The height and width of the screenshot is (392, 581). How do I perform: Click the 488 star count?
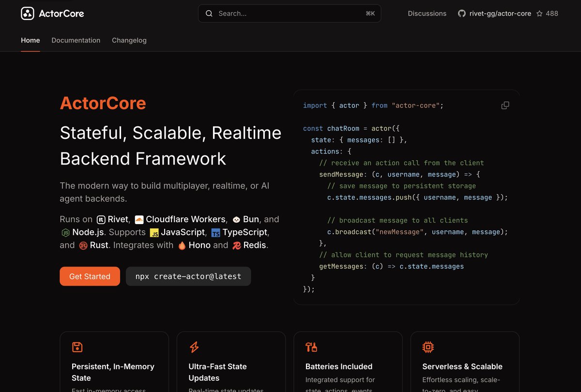pos(552,14)
